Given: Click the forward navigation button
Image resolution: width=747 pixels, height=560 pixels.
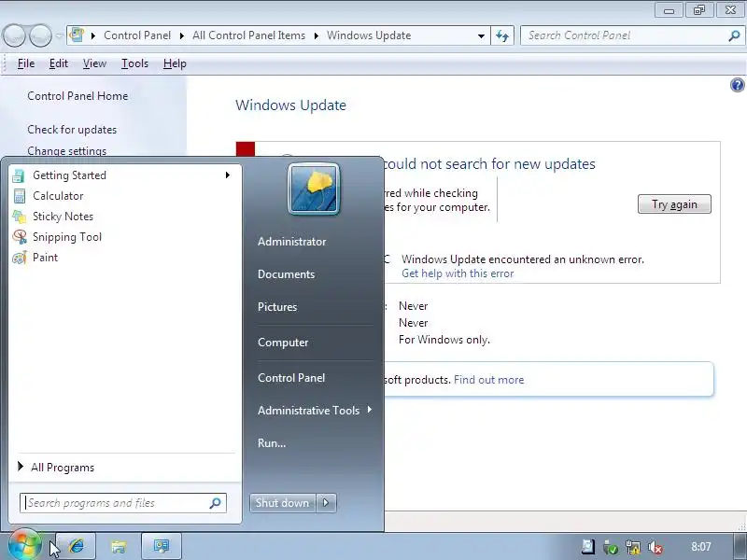Looking at the screenshot, I should (x=40, y=35).
